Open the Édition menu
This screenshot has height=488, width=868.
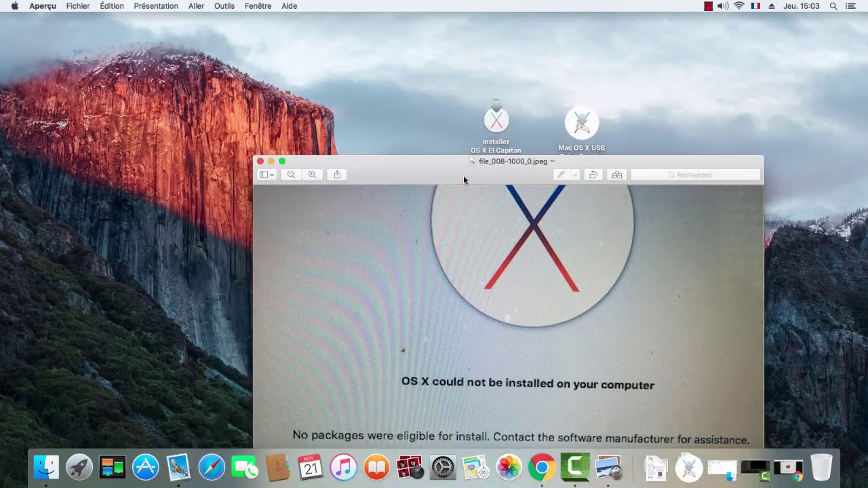click(112, 6)
